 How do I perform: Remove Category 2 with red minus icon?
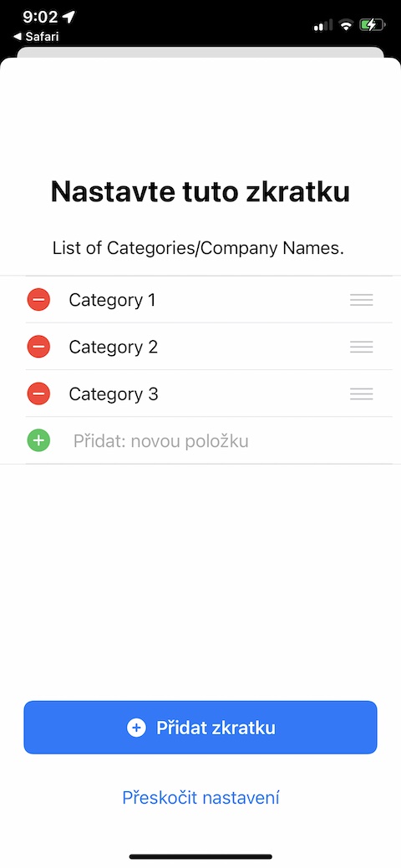point(38,347)
